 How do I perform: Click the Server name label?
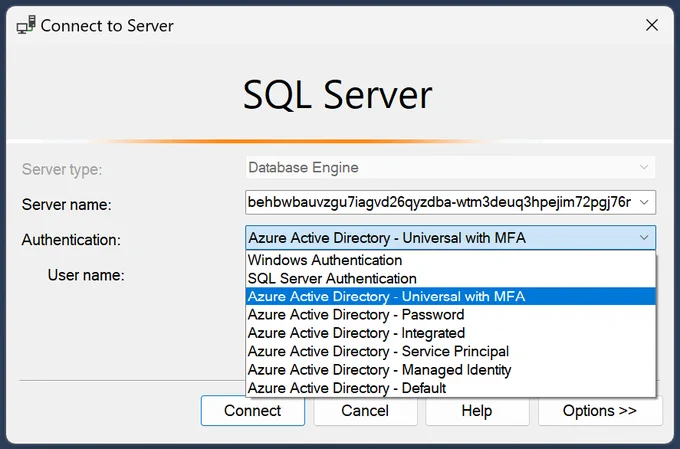coord(66,204)
